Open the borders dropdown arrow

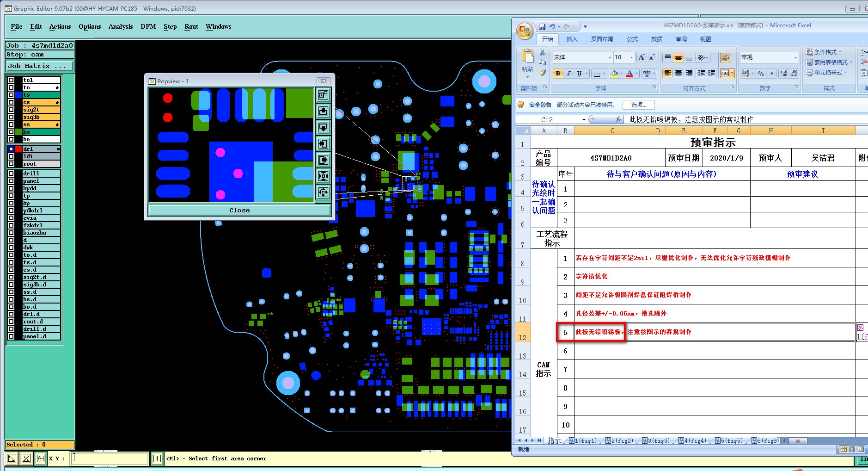tap(605, 74)
